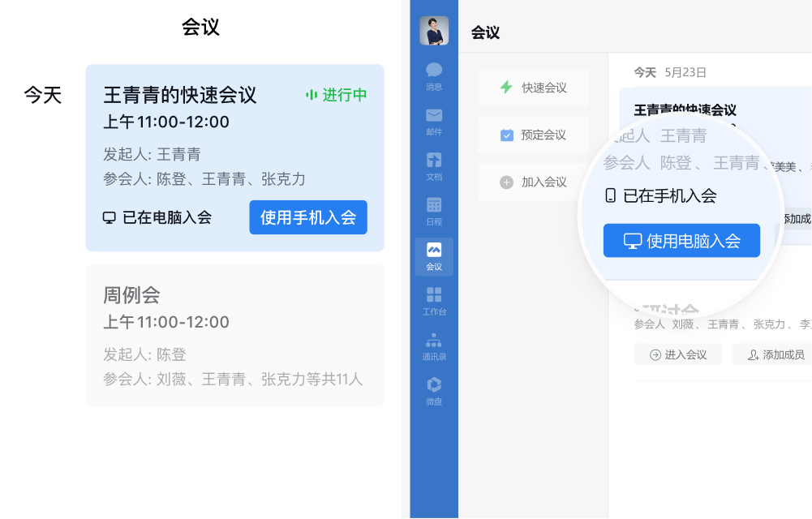Open Contacts (通讯录) in the sidebar
The image size is (812, 519).
point(434,346)
